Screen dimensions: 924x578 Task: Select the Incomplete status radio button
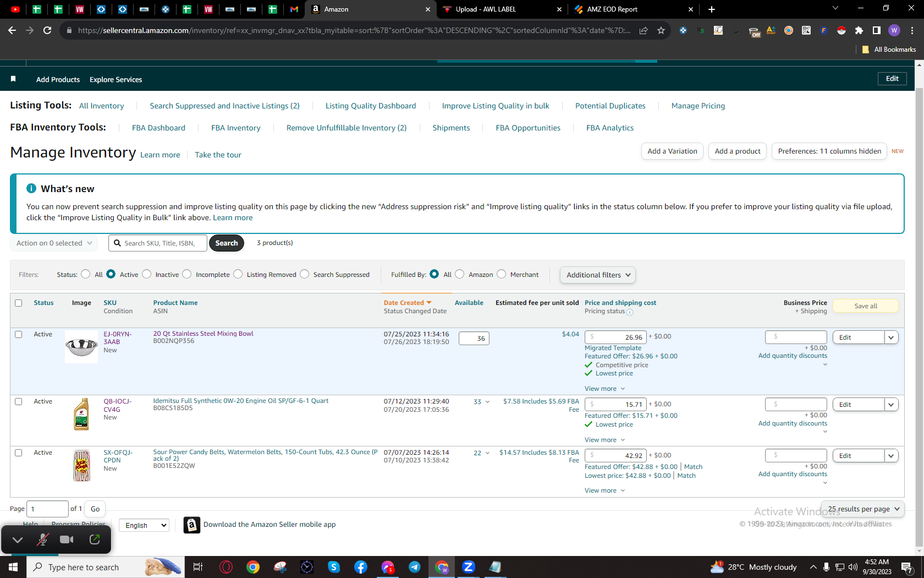point(187,274)
